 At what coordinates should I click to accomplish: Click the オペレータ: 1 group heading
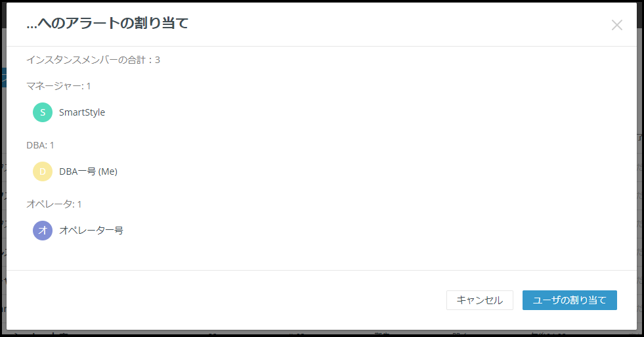pos(54,204)
